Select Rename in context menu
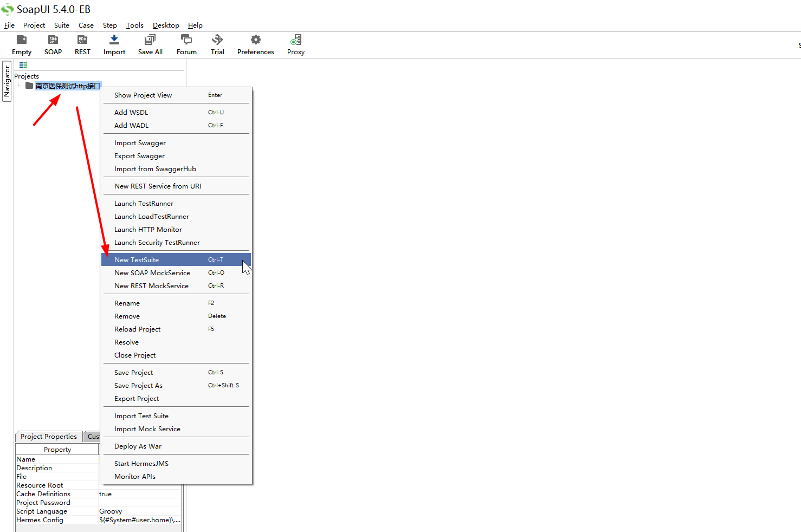801x532 pixels. click(x=176, y=303)
